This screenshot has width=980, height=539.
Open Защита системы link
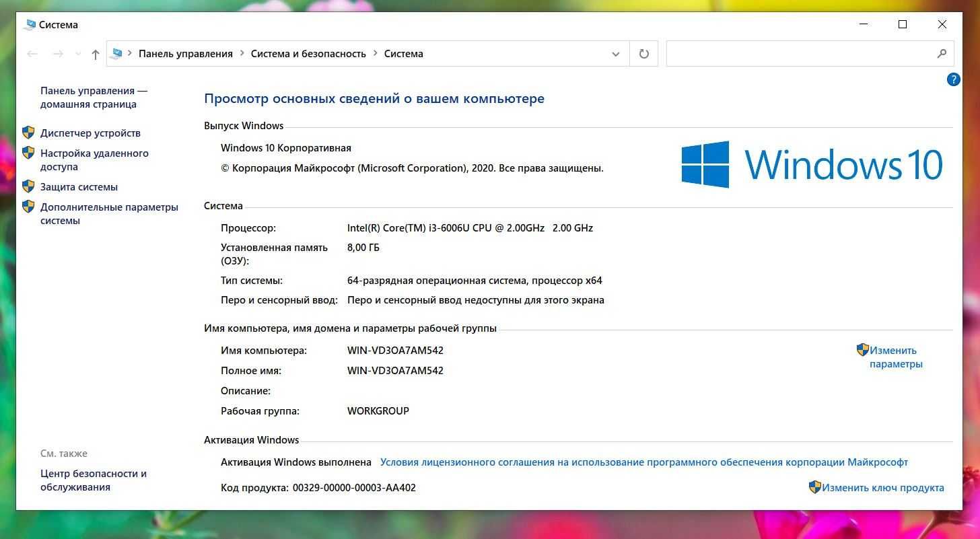coord(79,187)
